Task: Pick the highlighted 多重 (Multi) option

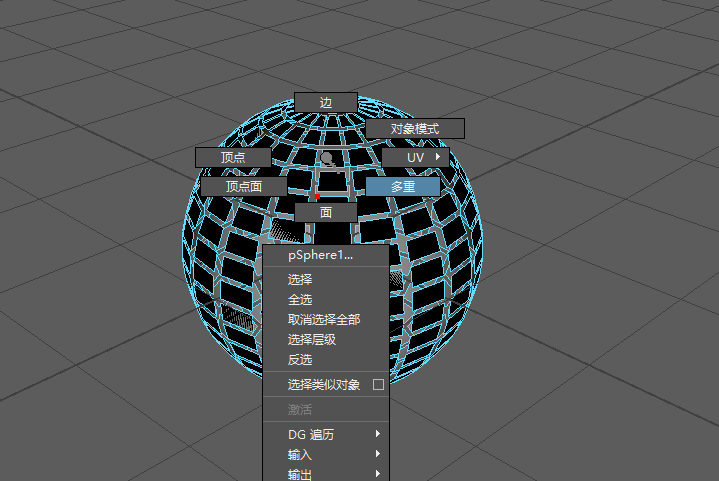Action: coord(403,187)
